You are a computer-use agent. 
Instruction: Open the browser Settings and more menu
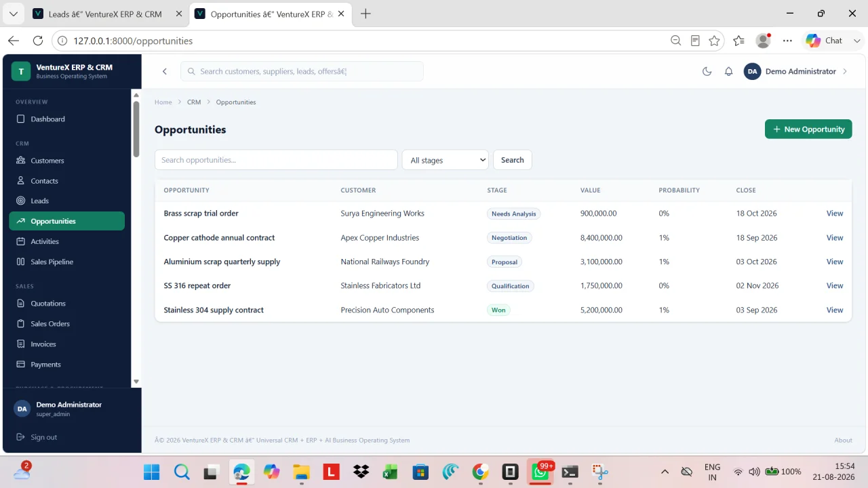[x=787, y=41]
